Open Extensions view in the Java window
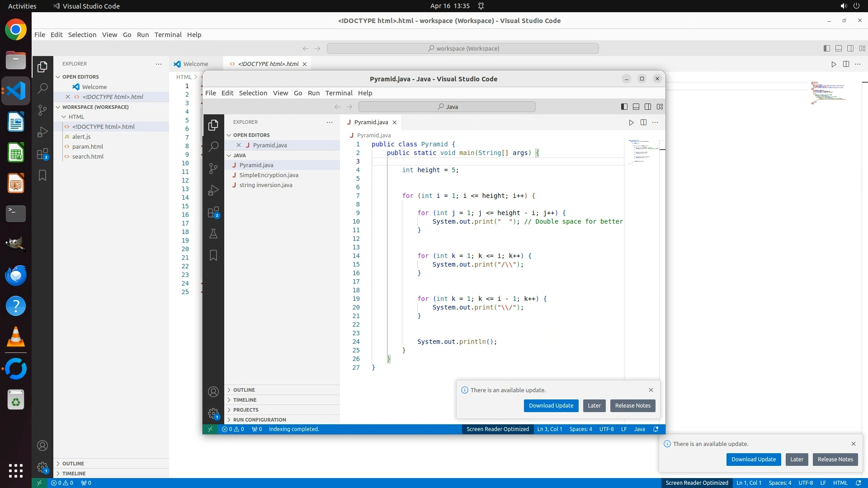Viewport: 868px width, 488px height. click(213, 212)
